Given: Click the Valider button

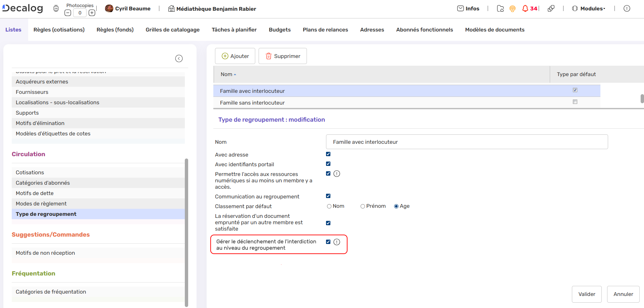Looking at the screenshot, I should 586,294.
